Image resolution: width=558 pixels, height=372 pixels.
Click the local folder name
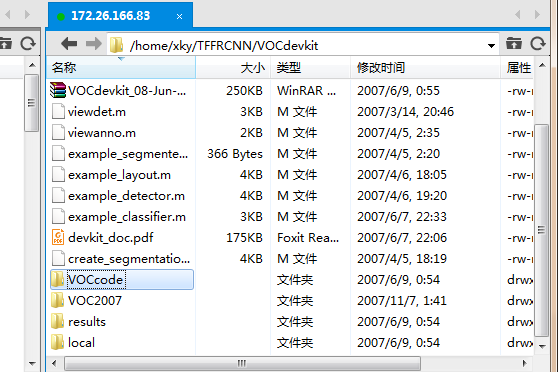click(x=81, y=343)
